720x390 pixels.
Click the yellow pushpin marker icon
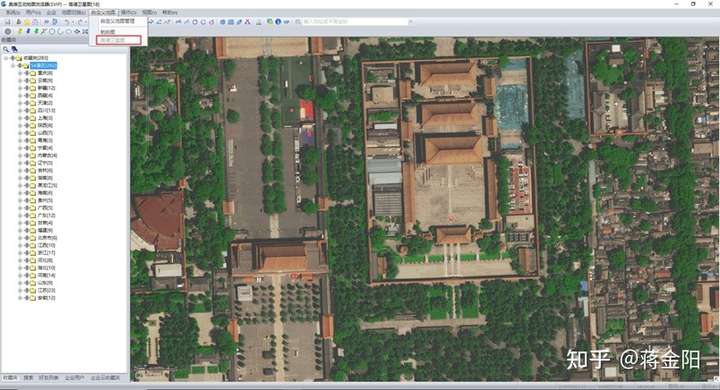click(20, 31)
